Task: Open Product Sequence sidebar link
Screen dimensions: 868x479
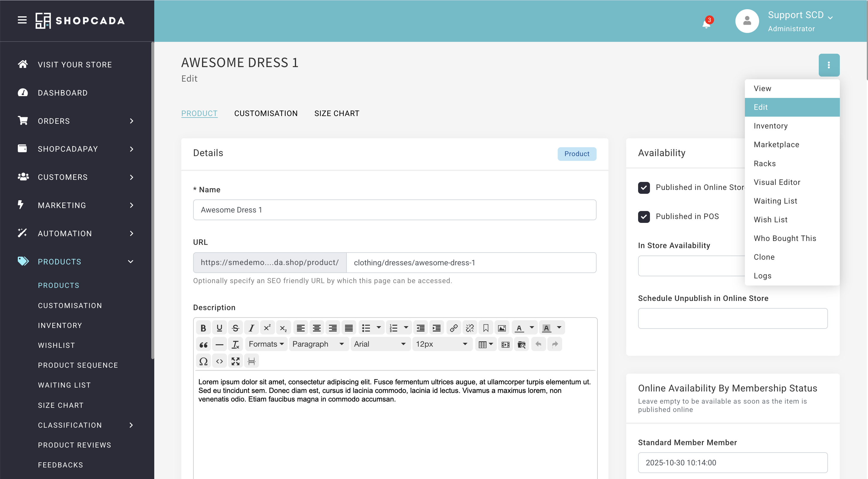Action: 78,365
